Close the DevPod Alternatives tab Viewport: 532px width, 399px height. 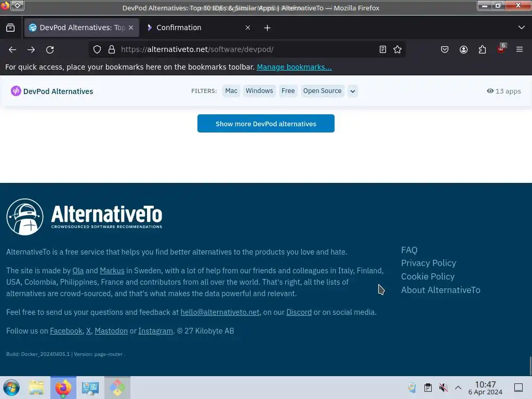131,28
